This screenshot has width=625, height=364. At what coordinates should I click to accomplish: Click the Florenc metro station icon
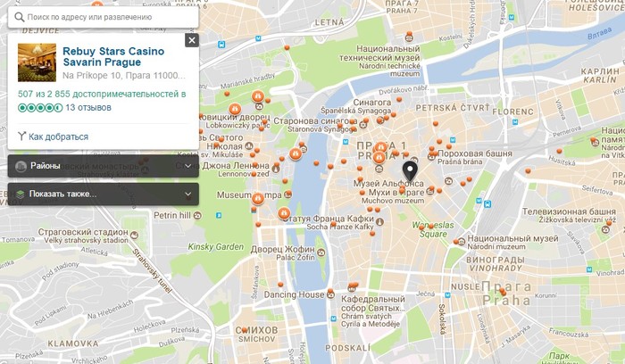(515, 122)
